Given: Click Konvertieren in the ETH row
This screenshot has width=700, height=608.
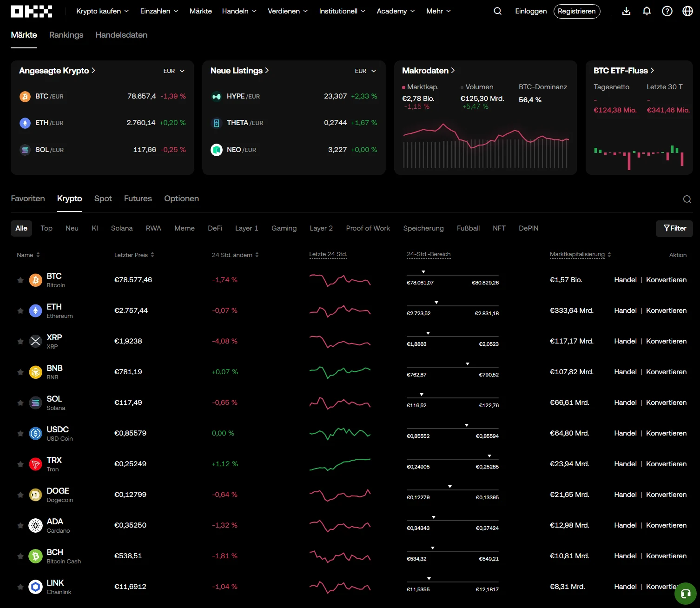Looking at the screenshot, I should point(666,311).
